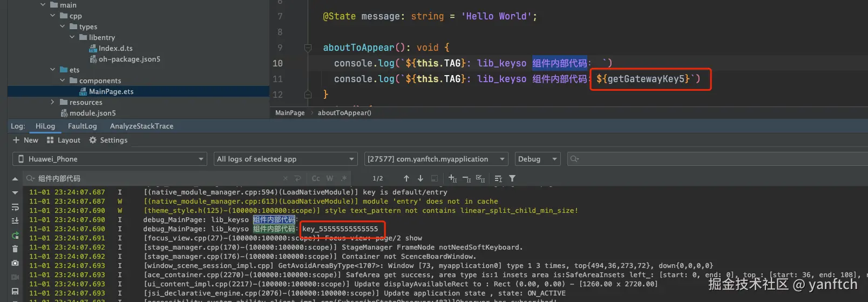
Task: Click MainPage breadcrumb in editor
Action: [x=290, y=113]
